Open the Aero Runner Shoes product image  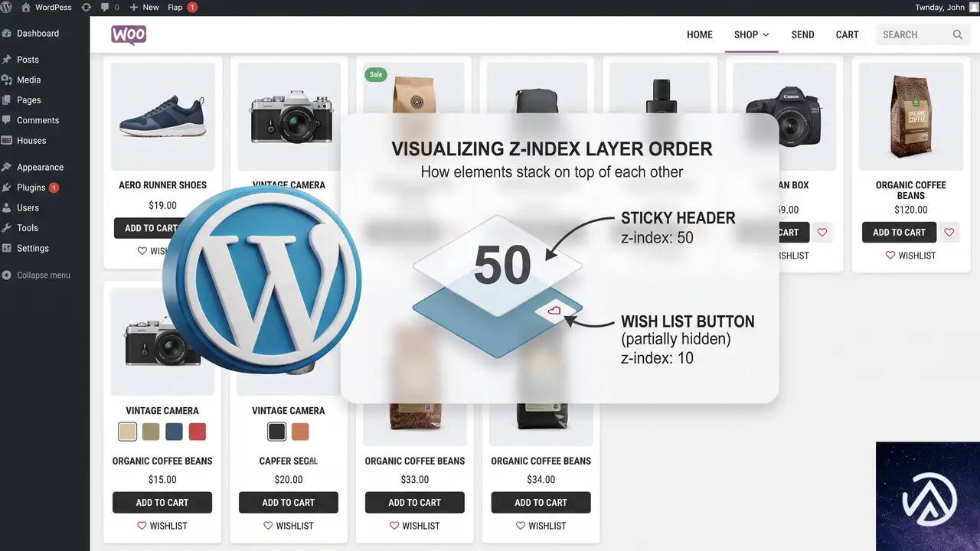(x=163, y=116)
